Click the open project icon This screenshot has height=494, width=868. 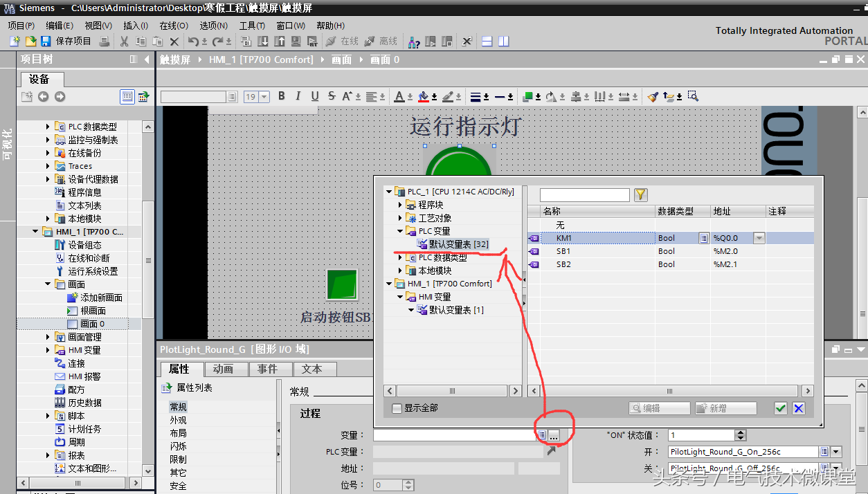point(30,42)
